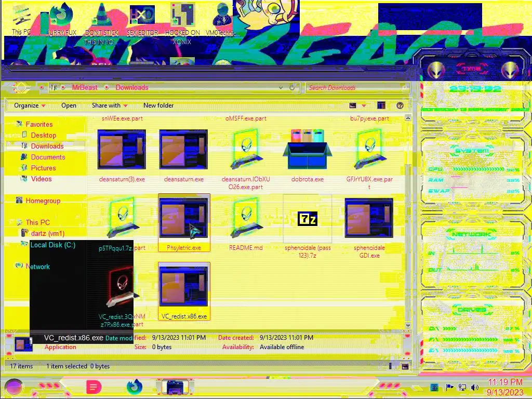
Task: Toggle the preview pane button
Action: (381, 105)
